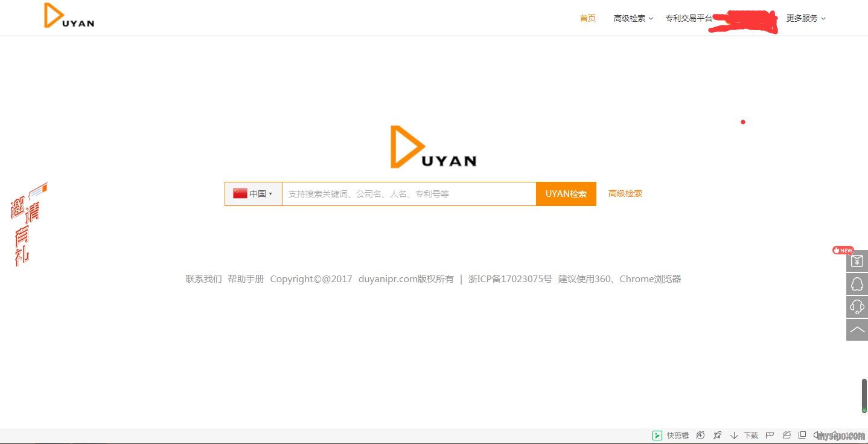868x444 pixels.
Task: Open the 下载 downloads in status bar
Action: tap(744, 435)
